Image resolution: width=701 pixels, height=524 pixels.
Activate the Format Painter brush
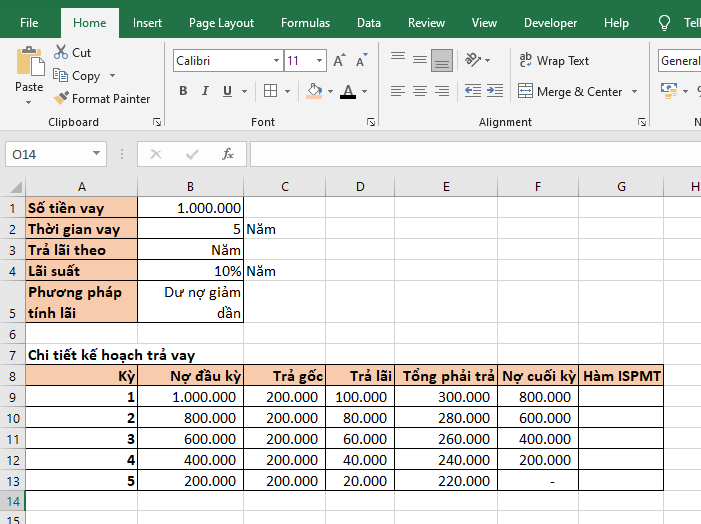pyautogui.click(x=62, y=99)
